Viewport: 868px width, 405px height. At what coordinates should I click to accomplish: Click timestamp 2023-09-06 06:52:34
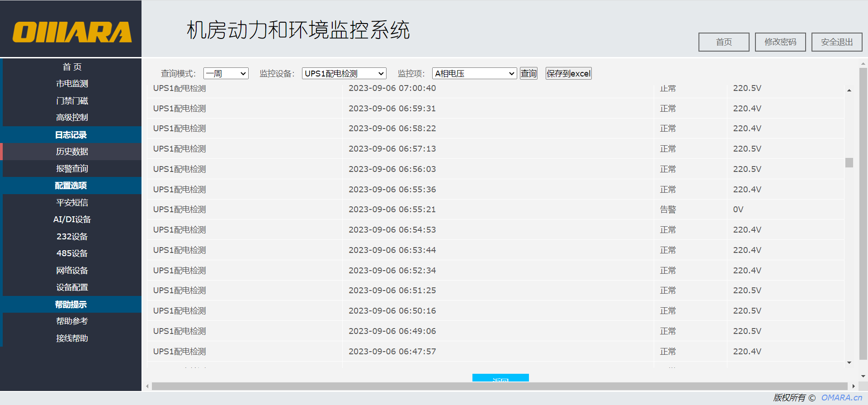[x=392, y=271]
